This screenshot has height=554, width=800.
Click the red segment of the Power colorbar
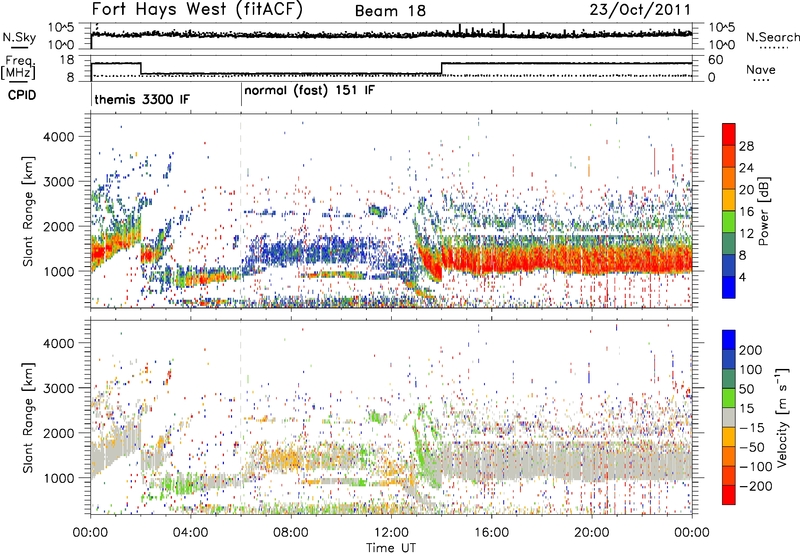(x=729, y=135)
